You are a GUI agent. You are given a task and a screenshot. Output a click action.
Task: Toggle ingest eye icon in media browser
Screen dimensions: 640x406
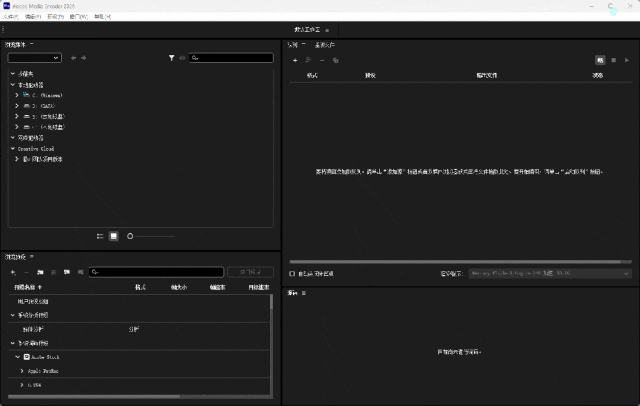click(x=182, y=58)
